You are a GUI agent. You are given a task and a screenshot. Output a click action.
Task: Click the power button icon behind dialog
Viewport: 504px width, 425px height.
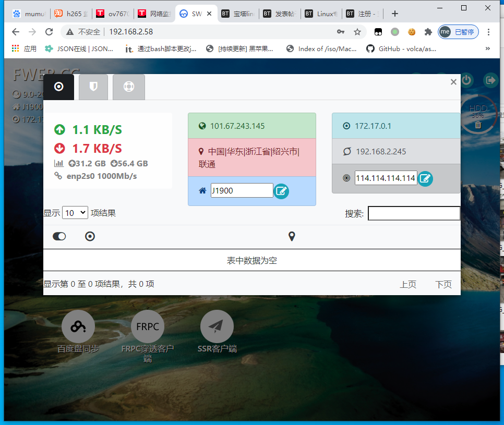point(466,80)
